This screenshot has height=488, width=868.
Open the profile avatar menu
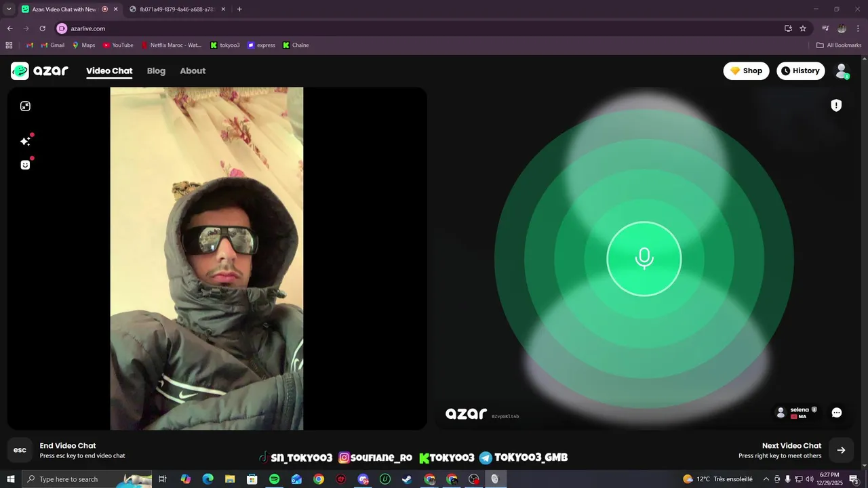tap(842, 70)
